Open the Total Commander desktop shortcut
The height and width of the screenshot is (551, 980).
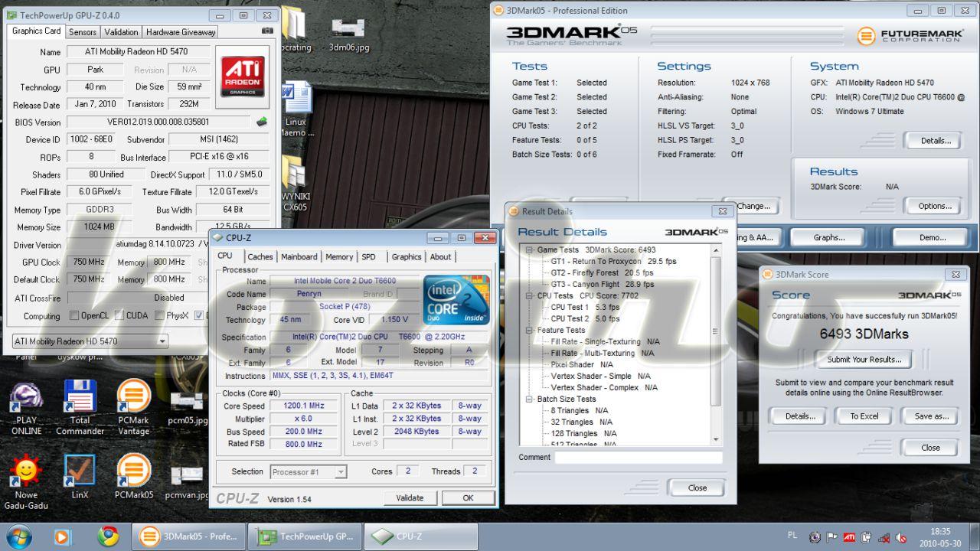click(x=80, y=408)
